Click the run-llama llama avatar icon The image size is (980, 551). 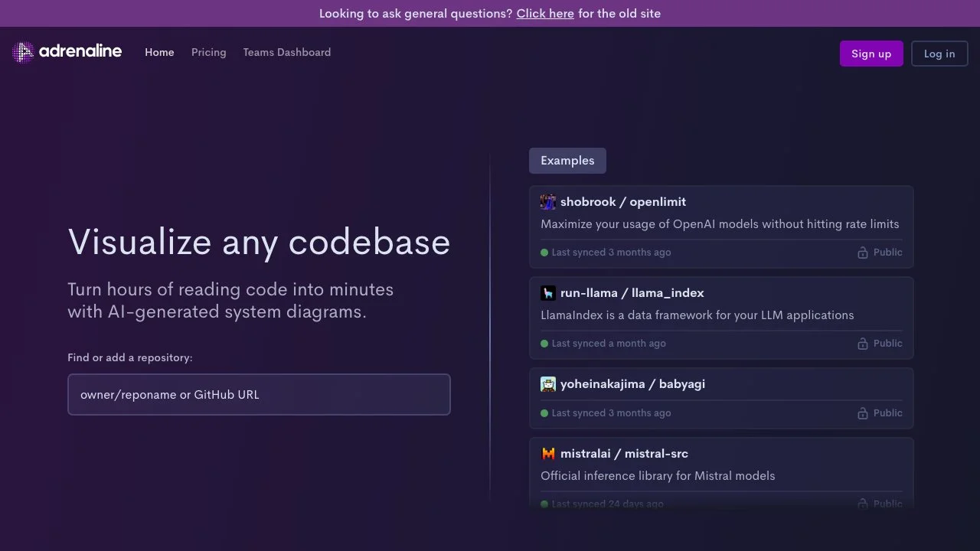548,293
